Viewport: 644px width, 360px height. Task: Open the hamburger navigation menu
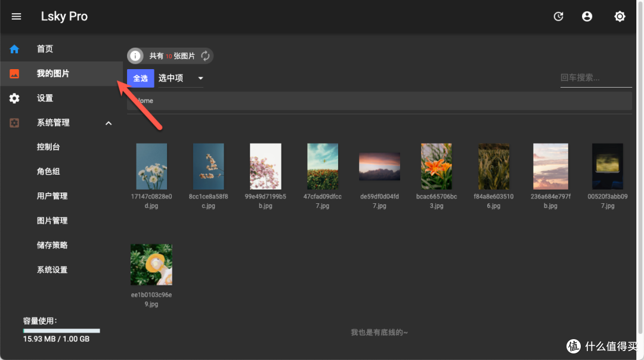[16, 17]
